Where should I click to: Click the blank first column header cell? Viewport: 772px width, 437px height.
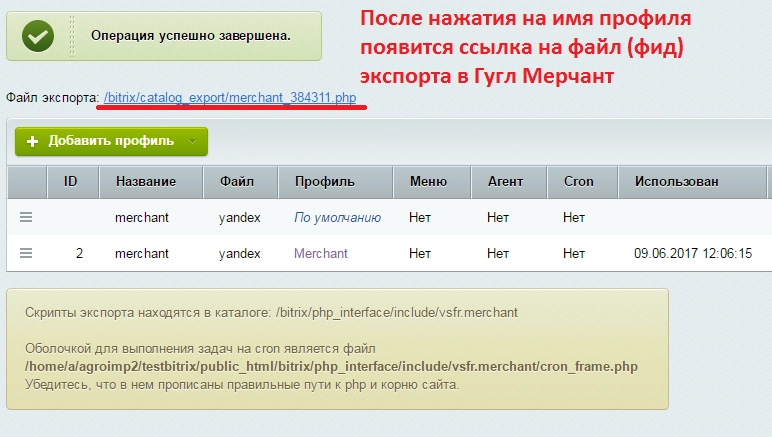(x=27, y=182)
